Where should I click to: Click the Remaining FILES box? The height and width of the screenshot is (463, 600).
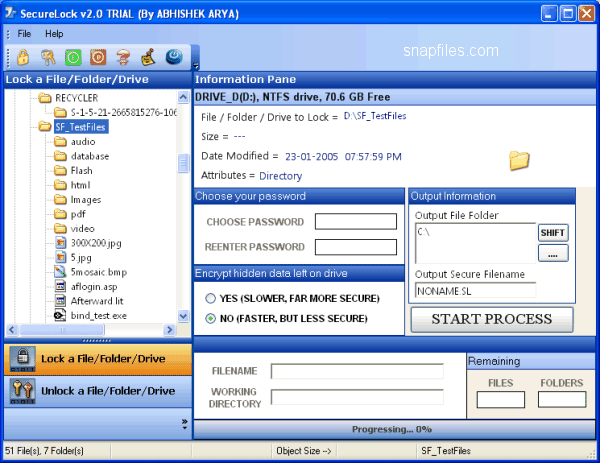[x=501, y=400]
